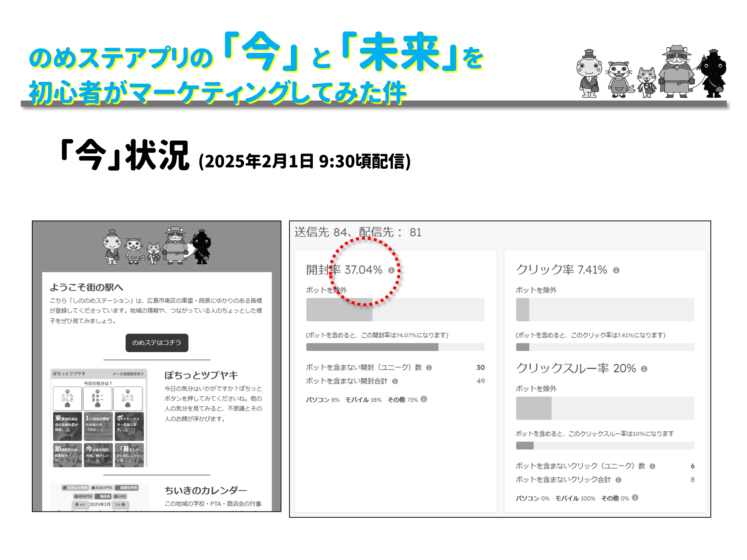Click the mascot characters banner in newsletter
Viewport: 747px width, 560px height.
pos(157,246)
